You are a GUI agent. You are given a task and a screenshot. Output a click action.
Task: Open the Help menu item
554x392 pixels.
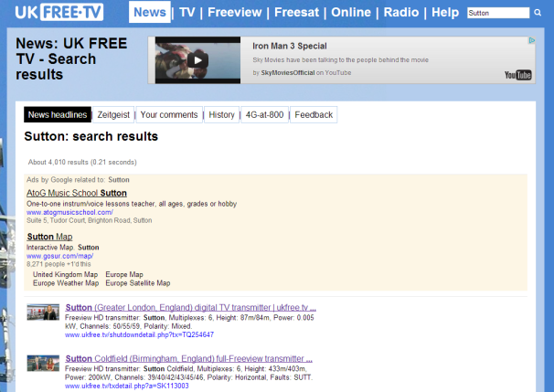click(445, 13)
